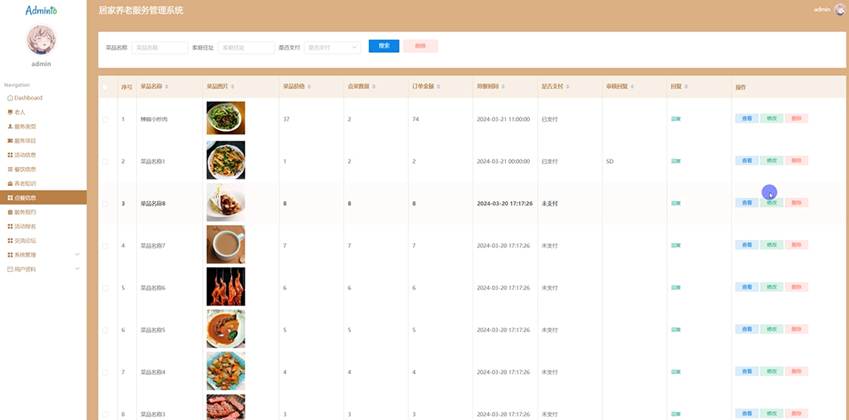849x420 pixels.
Task: Expand the 系统管理 submenu arrow
Action: pos(77,254)
